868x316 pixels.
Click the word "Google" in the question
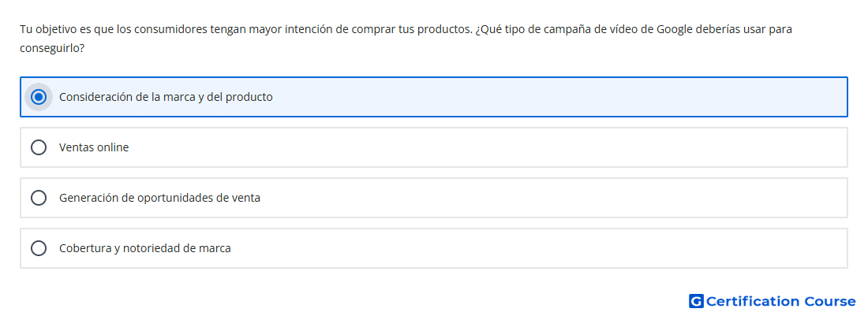pyautogui.click(x=674, y=29)
